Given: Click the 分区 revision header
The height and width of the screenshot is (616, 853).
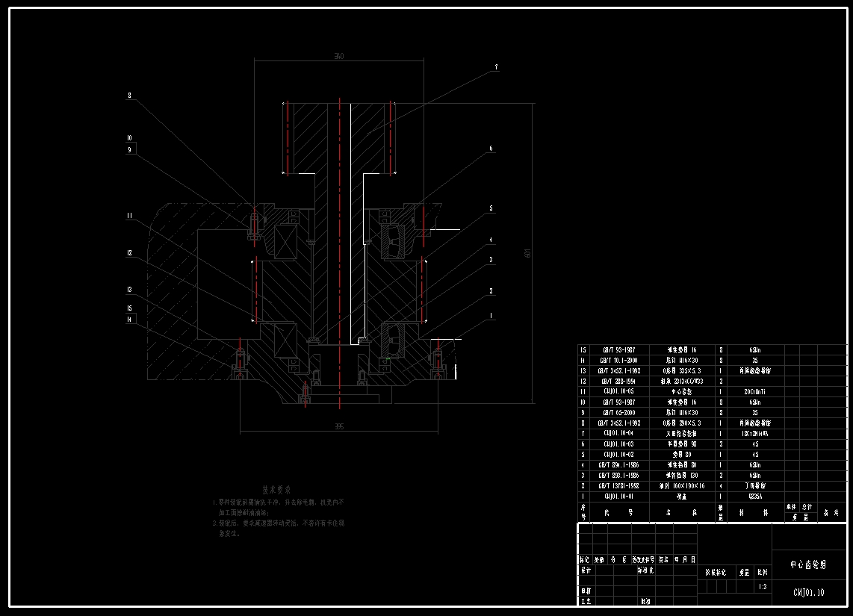Looking at the screenshot, I should coord(618,559).
